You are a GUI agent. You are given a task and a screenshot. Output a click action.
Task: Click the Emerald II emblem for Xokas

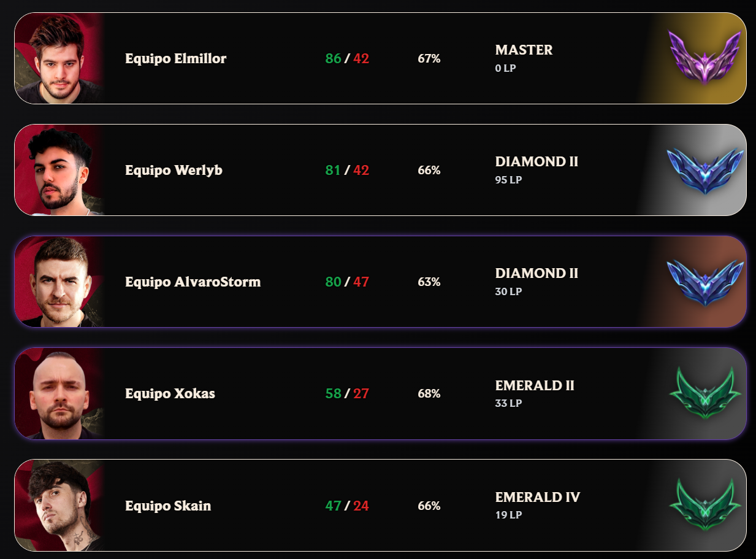coord(705,393)
